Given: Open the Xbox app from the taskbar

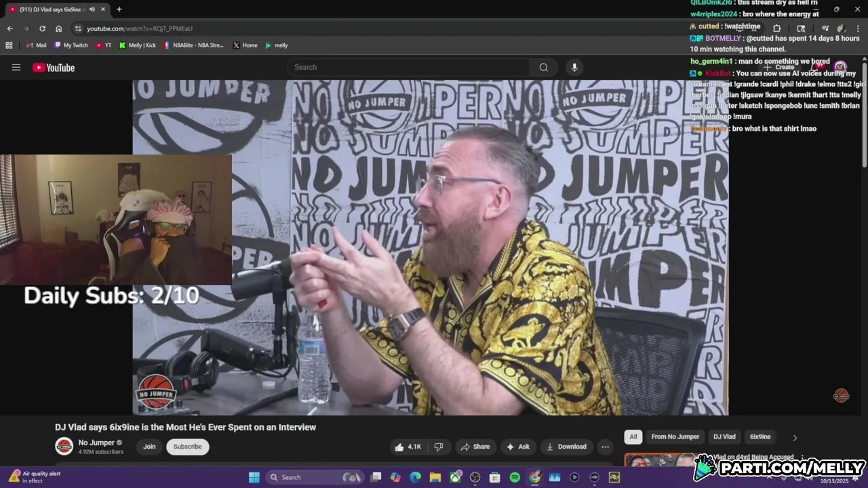Looking at the screenshot, I should pyautogui.click(x=455, y=477).
